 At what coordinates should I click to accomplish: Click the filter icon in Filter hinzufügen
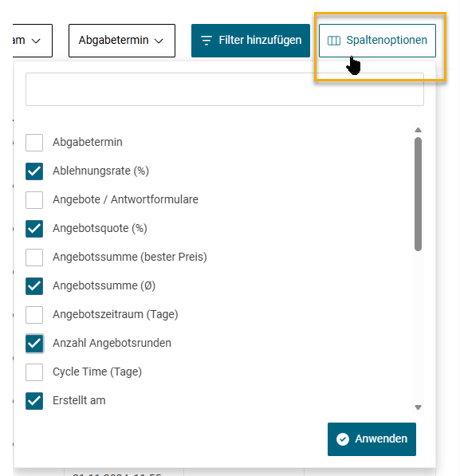[206, 41]
